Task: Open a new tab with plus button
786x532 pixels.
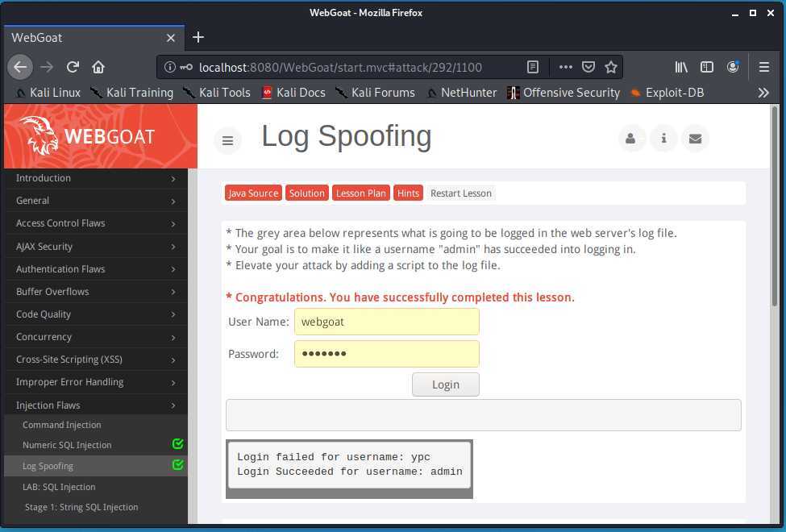Action: tap(198, 37)
